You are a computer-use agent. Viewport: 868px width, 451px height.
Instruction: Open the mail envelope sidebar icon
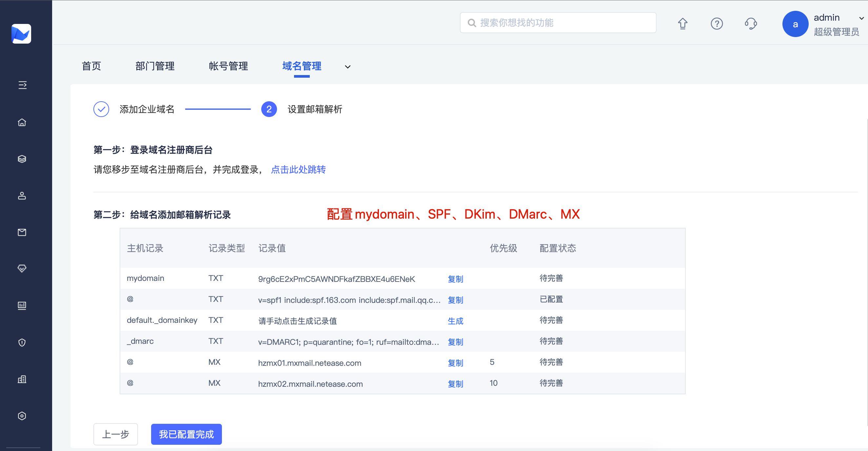[22, 232]
